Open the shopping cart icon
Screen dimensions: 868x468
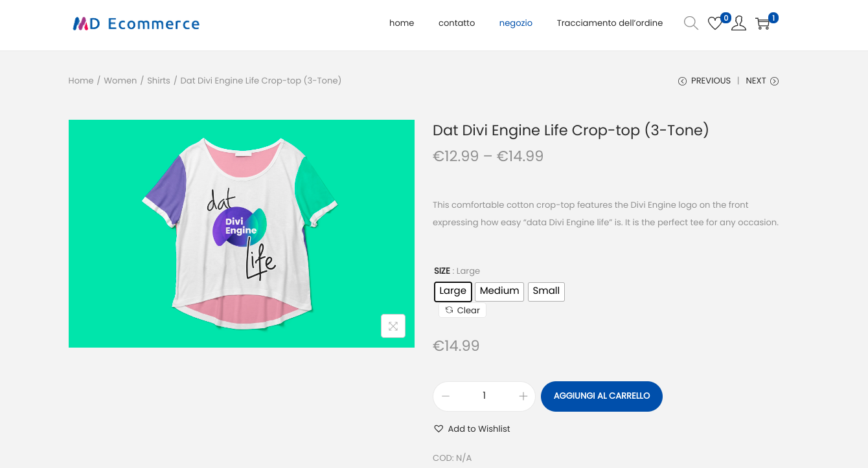point(763,24)
